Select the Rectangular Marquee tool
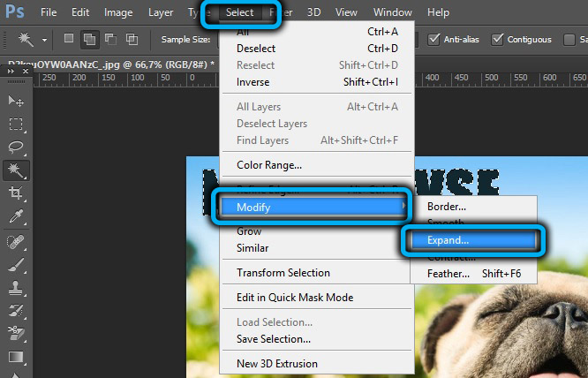This screenshot has height=378, width=588. pos(16,124)
